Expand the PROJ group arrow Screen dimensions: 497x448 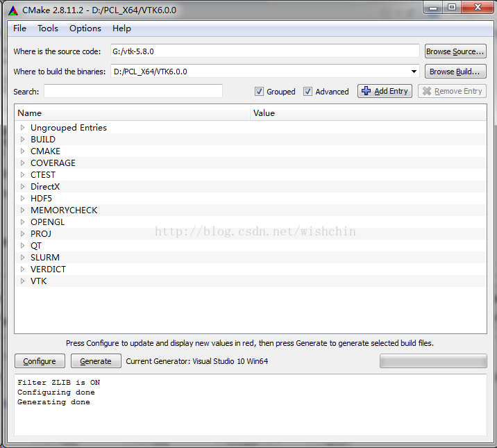22,233
